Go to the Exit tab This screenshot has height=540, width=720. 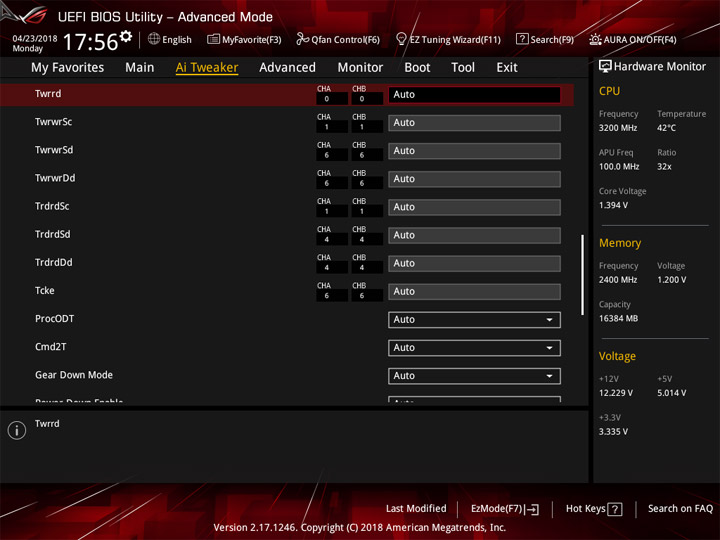[x=506, y=68]
